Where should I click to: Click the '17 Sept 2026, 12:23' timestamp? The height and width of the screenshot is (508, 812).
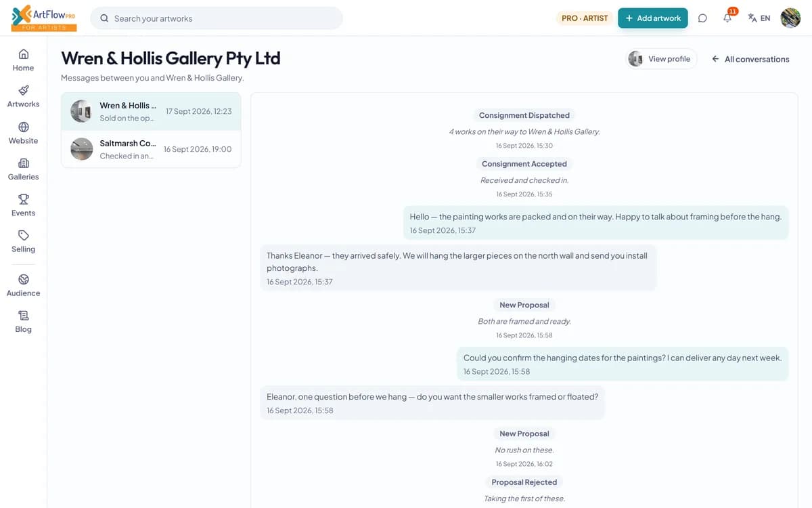tap(199, 112)
